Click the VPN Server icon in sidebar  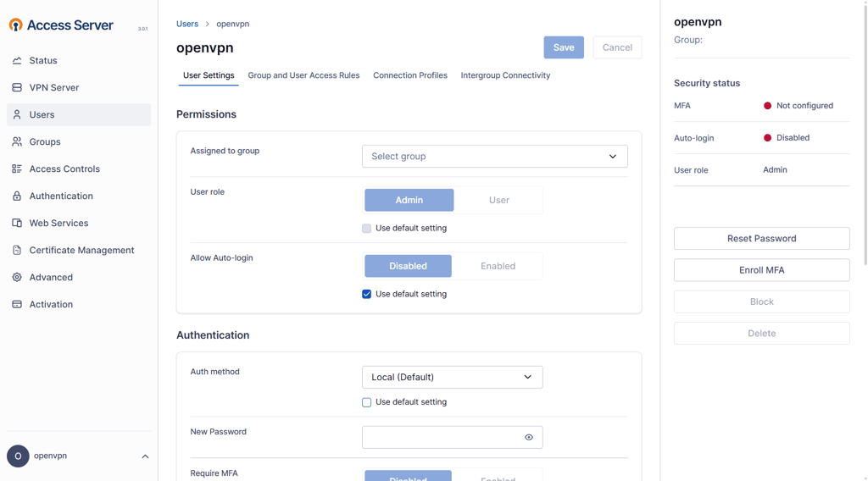click(17, 87)
